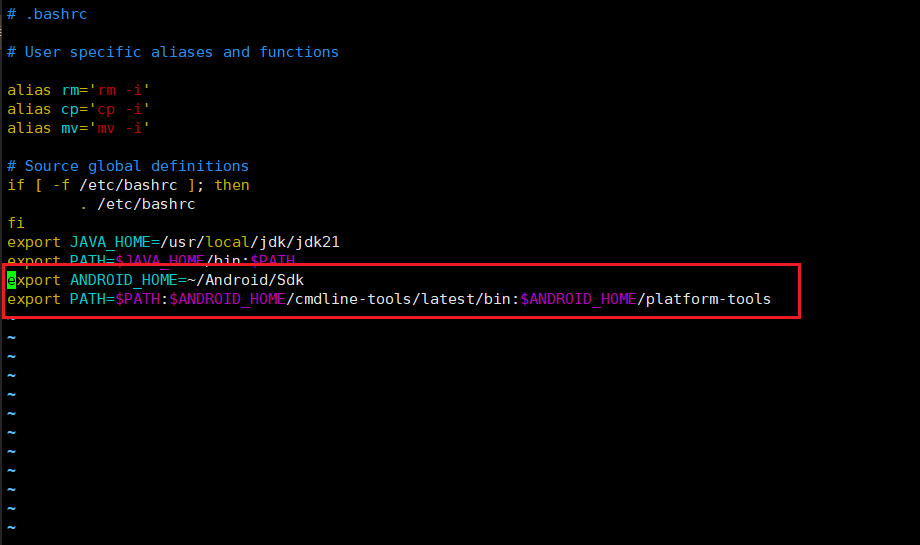Click the word 'alias' before rm

click(x=29, y=90)
